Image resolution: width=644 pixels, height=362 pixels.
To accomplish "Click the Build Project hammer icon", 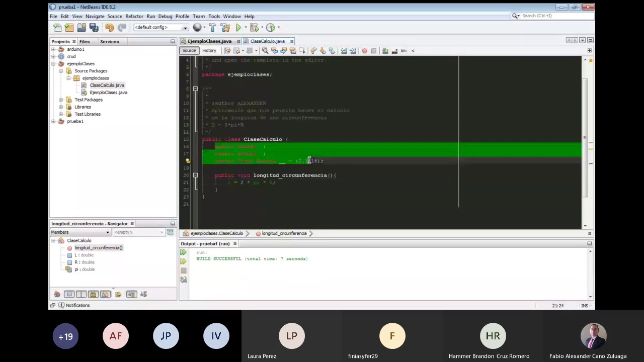I will click(x=212, y=28).
